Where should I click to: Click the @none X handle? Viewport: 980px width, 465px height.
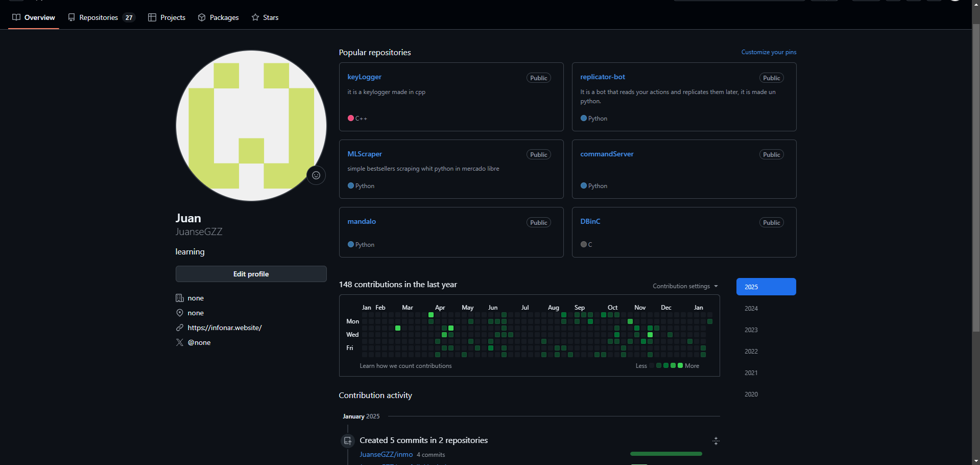coord(199,342)
